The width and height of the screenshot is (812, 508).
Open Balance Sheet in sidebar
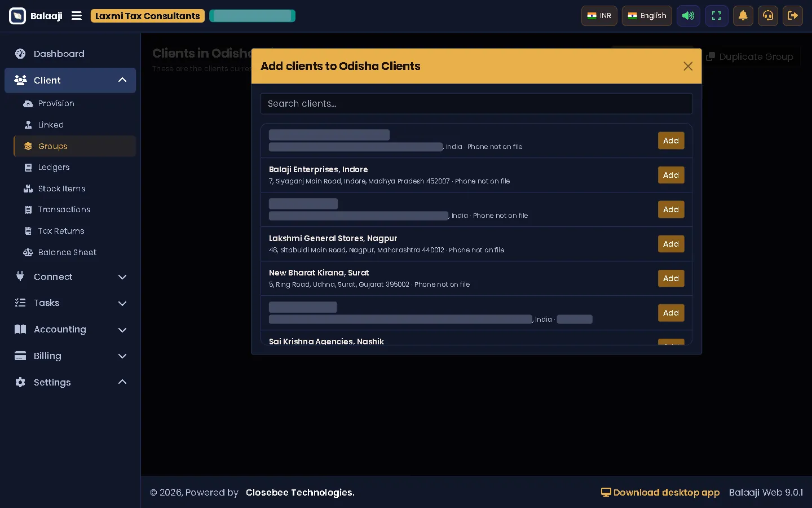point(74,252)
